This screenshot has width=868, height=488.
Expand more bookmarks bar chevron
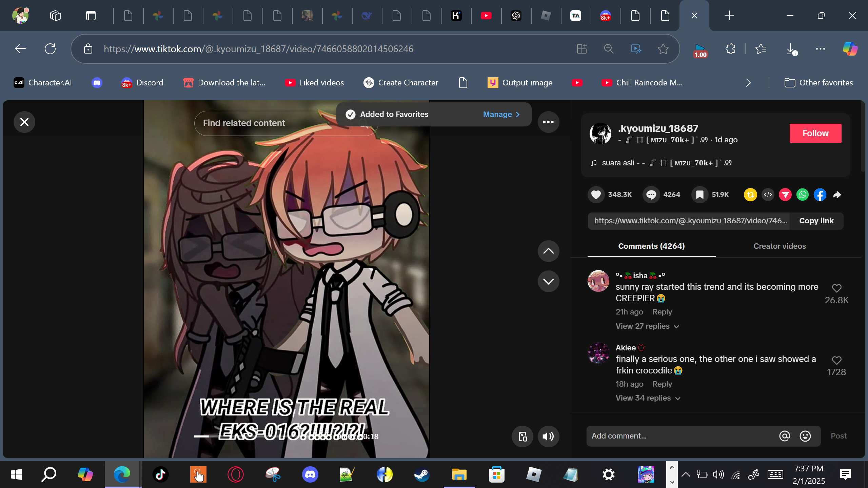click(748, 83)
